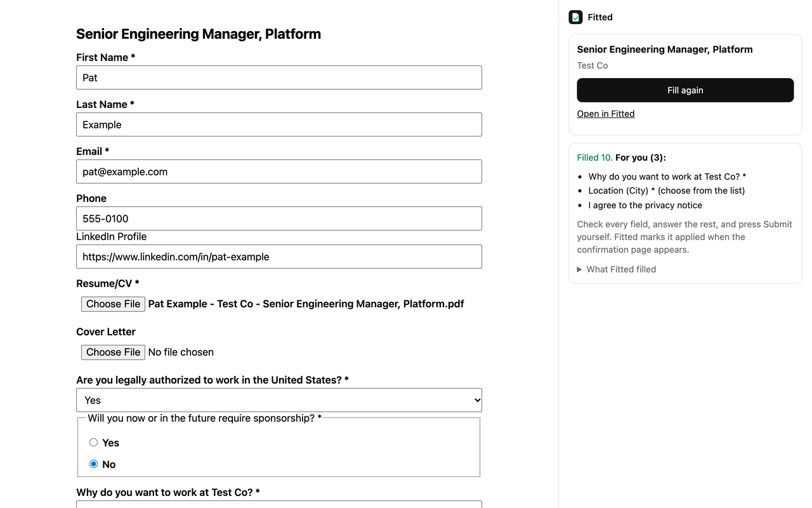Viewport: 812px width, 508px height.
Task: Focus the First Name field containing Pat
Action: point(279,77)
